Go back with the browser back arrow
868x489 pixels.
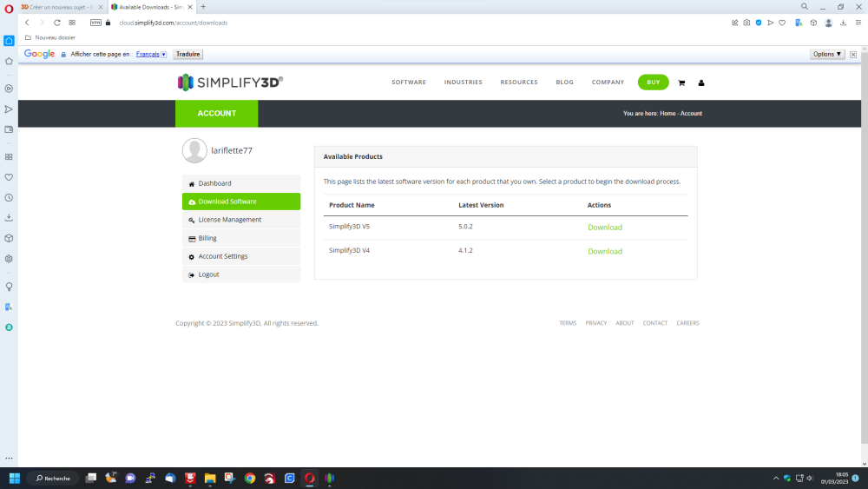click(27, 23)
